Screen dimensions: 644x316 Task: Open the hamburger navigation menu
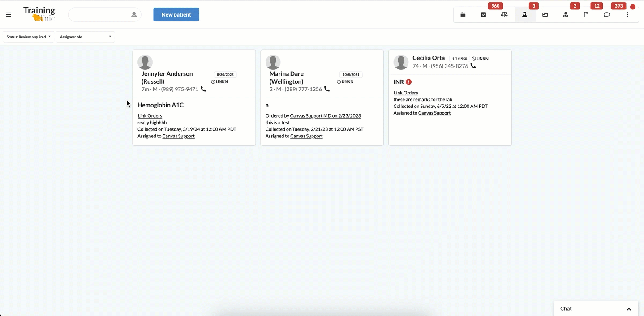(9, 15)
